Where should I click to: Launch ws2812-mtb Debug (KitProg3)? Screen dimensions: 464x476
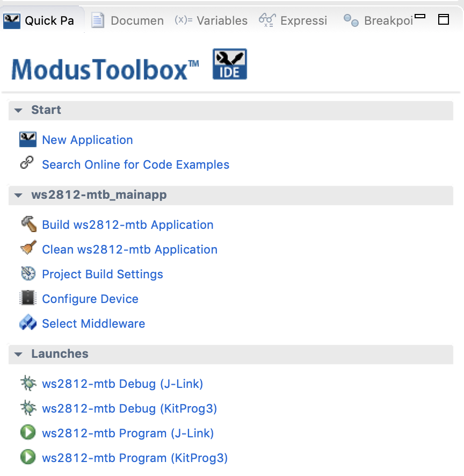(x=129, y=409)
